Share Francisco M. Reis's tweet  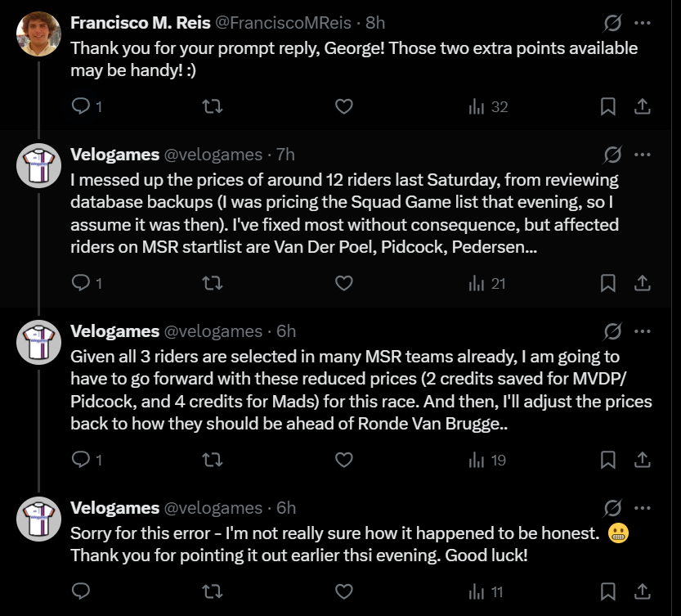[x=643, y=106]
